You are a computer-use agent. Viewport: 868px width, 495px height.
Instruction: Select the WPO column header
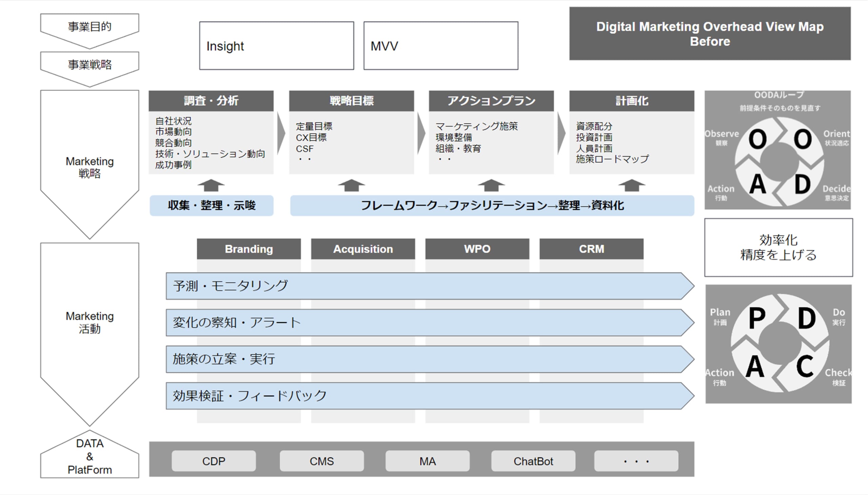477,249
